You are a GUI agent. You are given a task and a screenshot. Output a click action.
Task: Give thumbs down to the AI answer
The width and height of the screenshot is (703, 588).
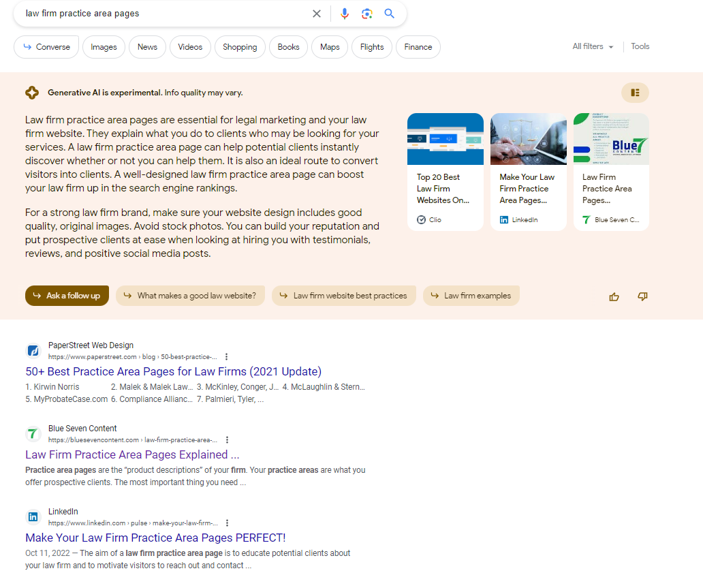pos(642,296)
